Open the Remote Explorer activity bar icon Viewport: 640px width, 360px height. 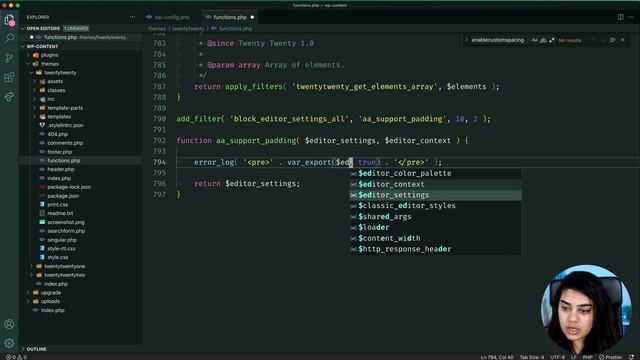pos(9,97)
